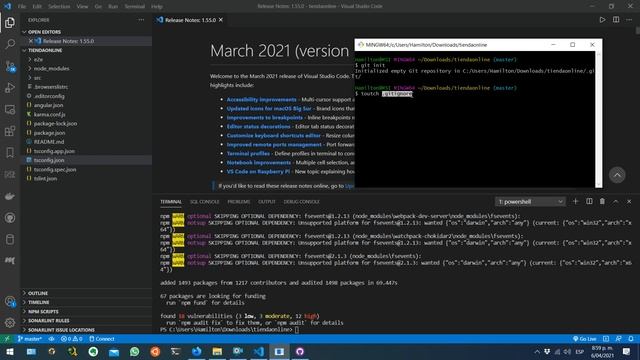
Task: Open errors and warnings count in status bar
Action: click(71, 339)
